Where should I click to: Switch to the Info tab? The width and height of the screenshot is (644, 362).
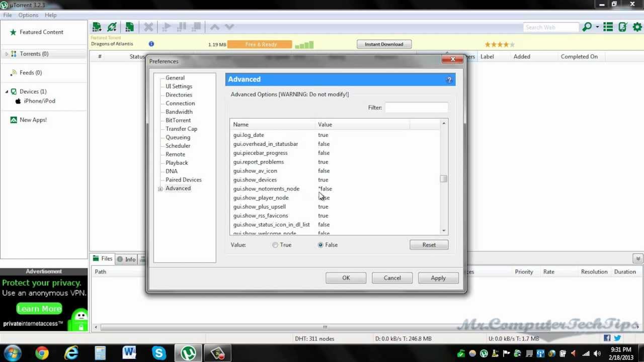coord(126,259)
